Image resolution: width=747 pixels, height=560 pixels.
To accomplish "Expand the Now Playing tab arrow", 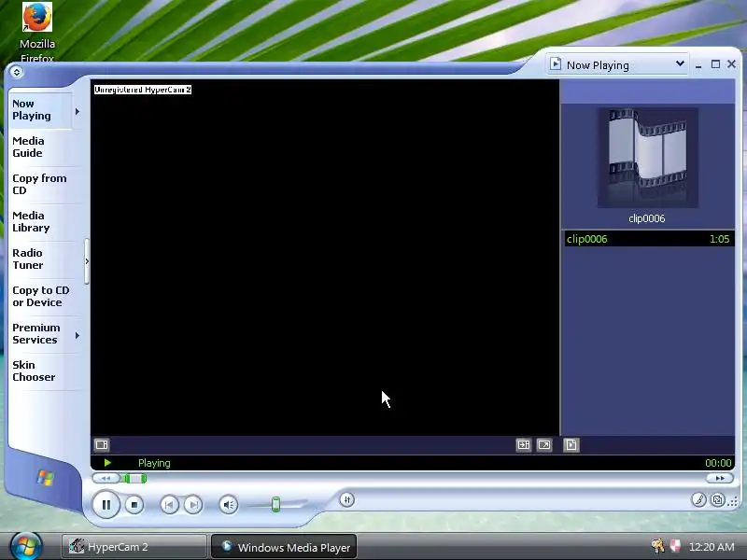I will (x=78, y=111).
